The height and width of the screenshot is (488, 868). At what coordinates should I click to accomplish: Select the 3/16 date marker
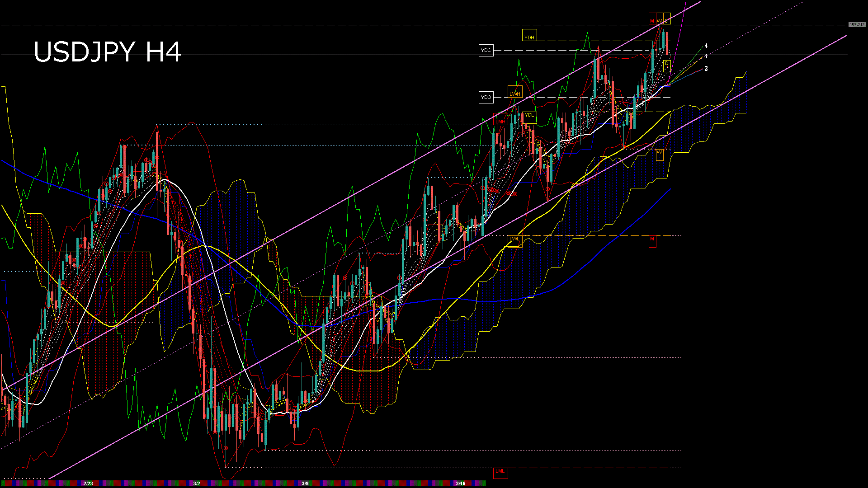point(461,483)
